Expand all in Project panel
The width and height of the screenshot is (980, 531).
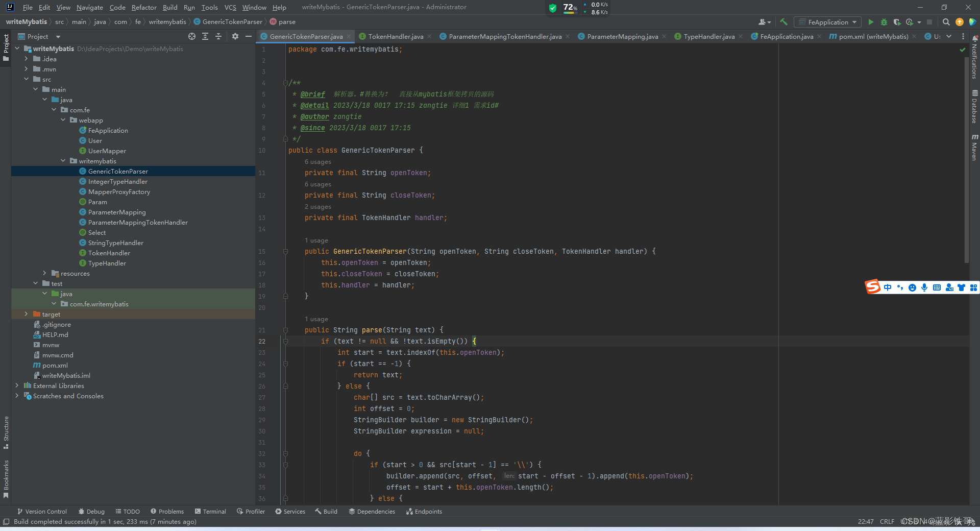[x=205, y=36]
